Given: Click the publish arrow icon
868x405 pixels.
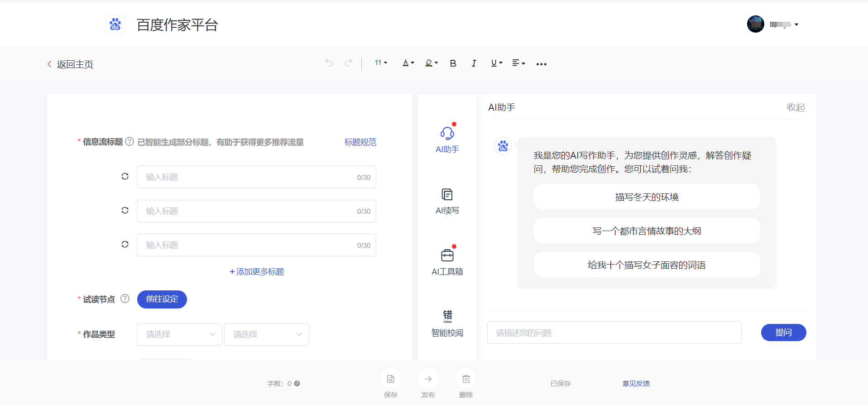Looking at the screenshot, I should (x=428, y=379).
